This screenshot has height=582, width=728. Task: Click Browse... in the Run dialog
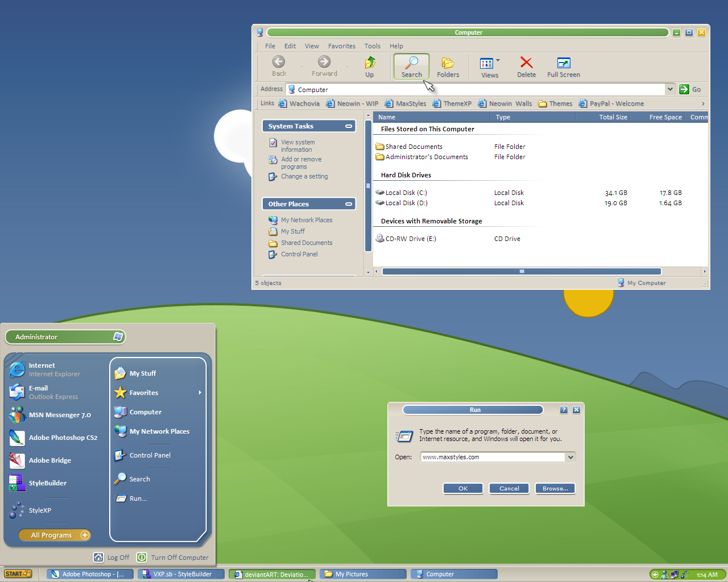(x=555, y=488)
